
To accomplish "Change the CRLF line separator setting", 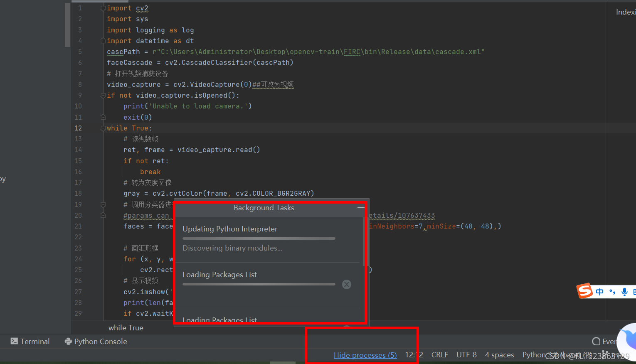I will [x=440, y=355].
